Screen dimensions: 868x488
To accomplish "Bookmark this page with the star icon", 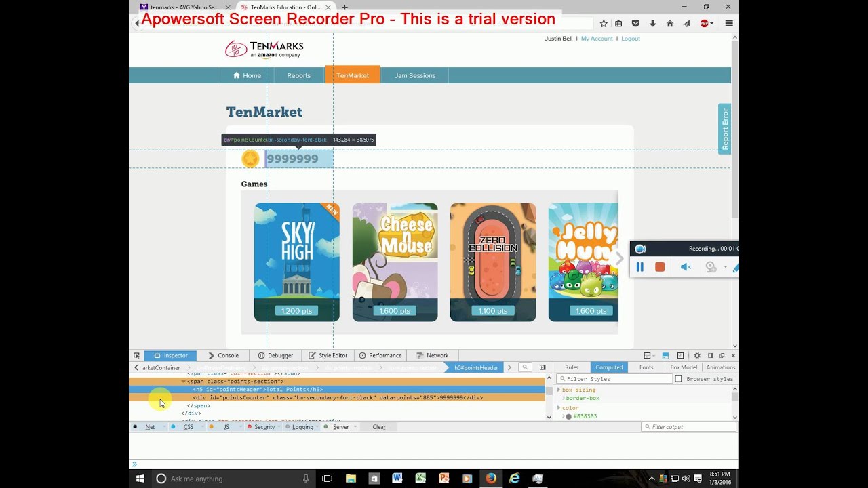I will point(604,23).
